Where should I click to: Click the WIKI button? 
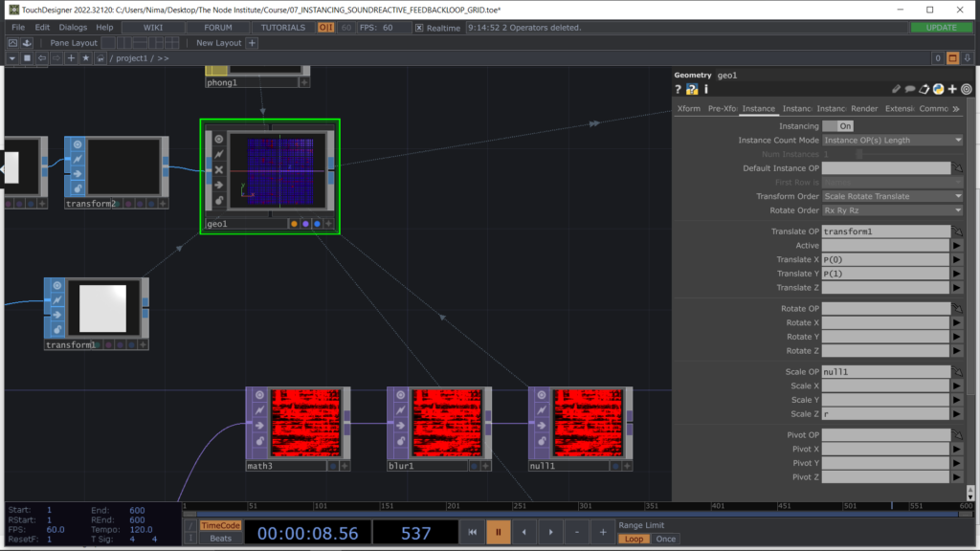153,28
